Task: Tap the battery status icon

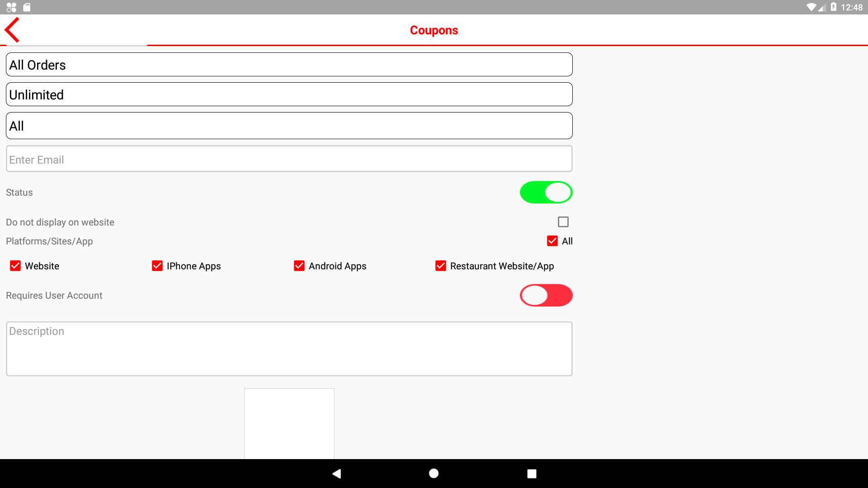Action: click(833, 7)
